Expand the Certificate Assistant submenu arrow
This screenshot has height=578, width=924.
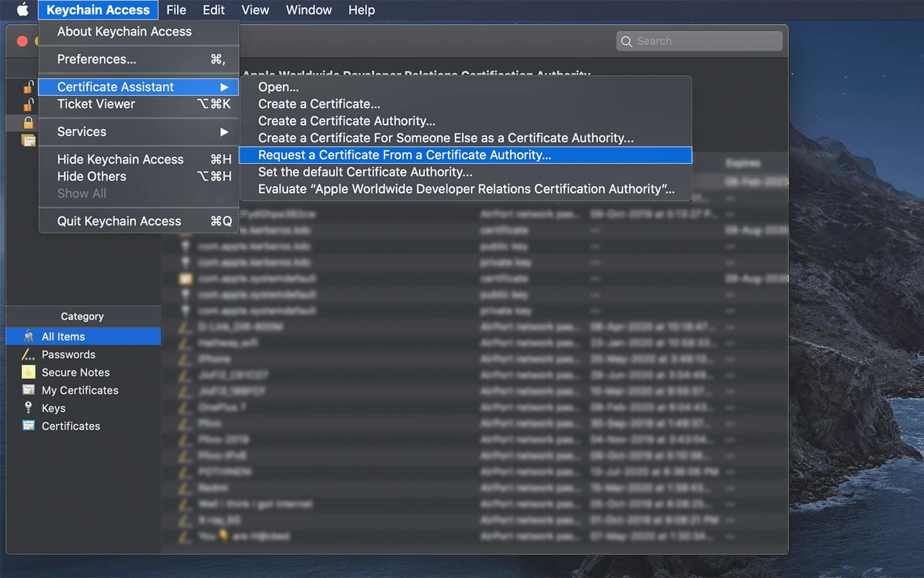224,87
